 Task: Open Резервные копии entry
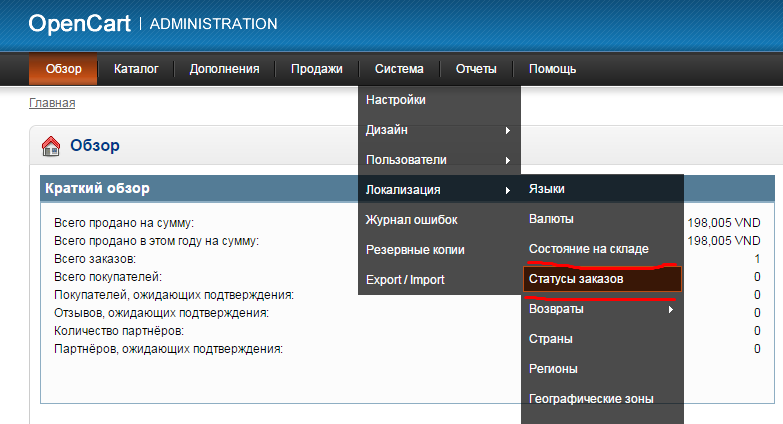439,250
